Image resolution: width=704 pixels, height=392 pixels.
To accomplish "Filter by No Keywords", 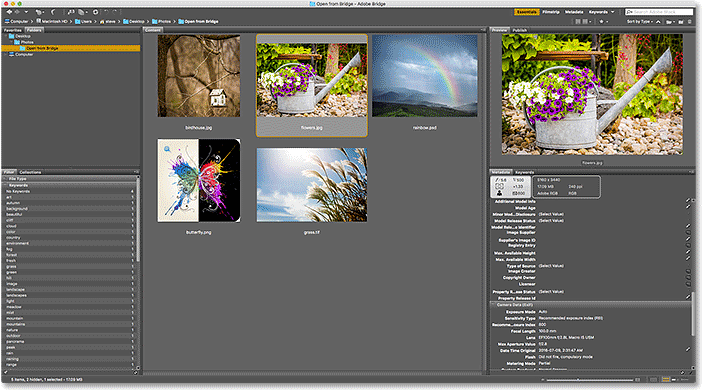I will (70, 191).
